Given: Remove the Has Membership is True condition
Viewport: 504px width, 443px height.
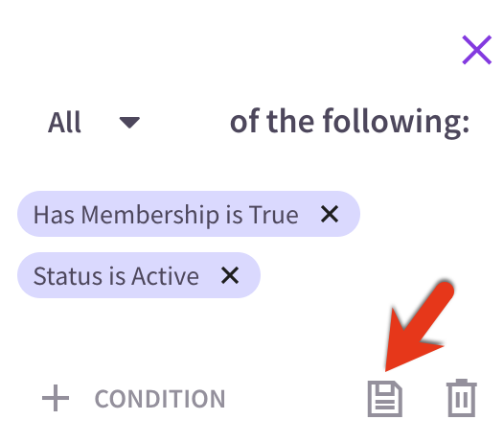Looking at the screenshot, I should click(330, 214).
